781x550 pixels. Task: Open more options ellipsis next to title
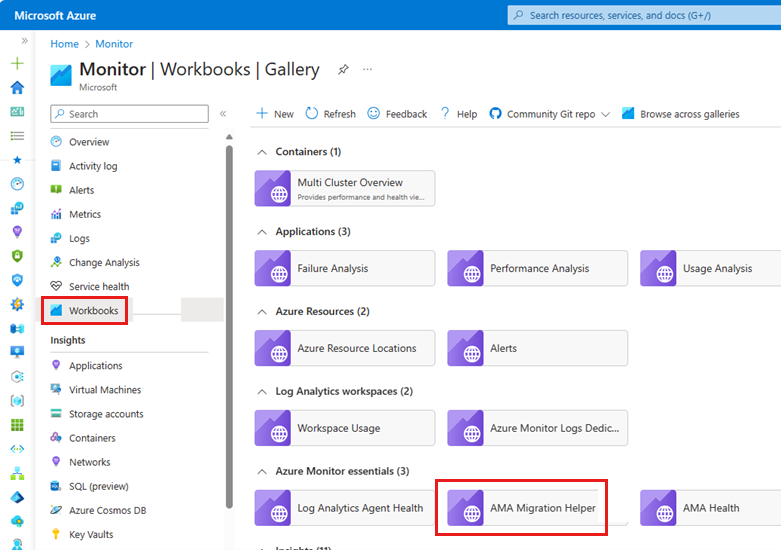(x=367, y=69)
